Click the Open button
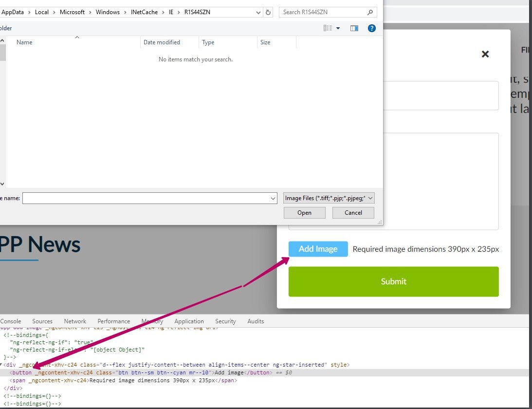 click(x=304, y=213)
